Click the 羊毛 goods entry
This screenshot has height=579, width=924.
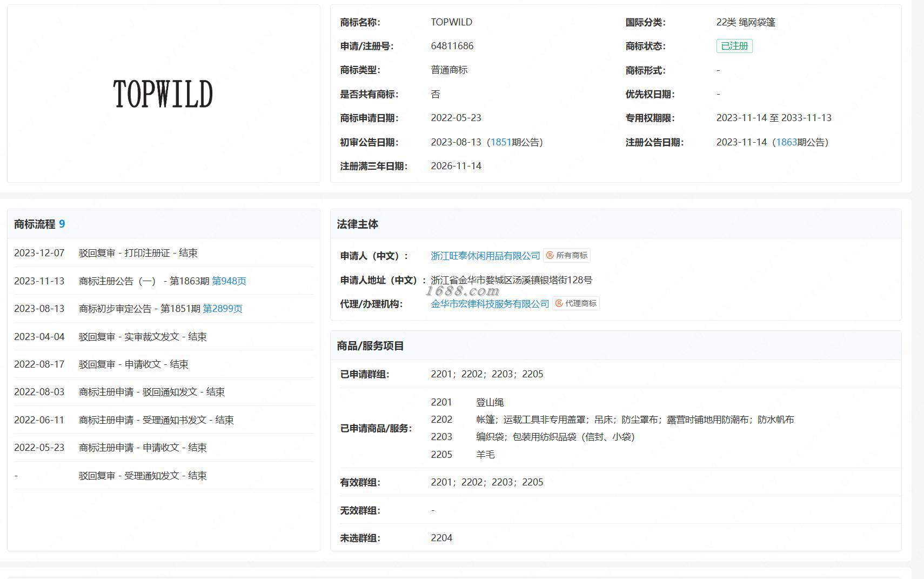pyautogui.click(x=485, y=455)
